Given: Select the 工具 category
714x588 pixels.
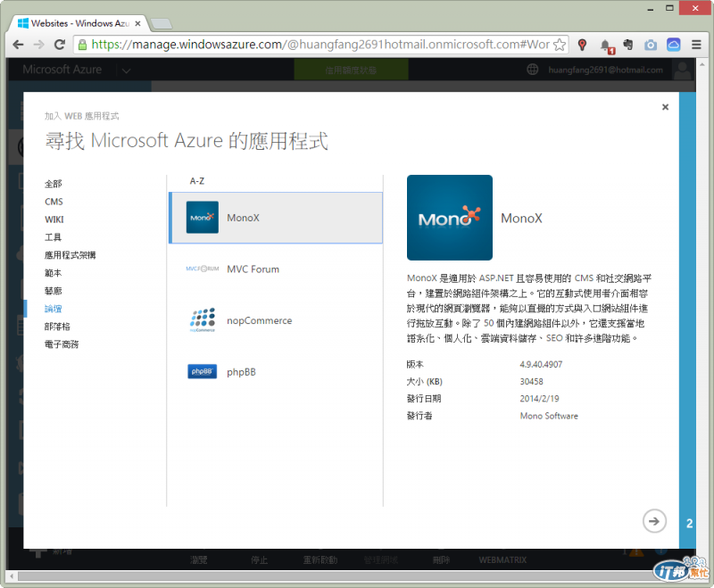Looking at the screenshot, I should click(x=53, y=237).
